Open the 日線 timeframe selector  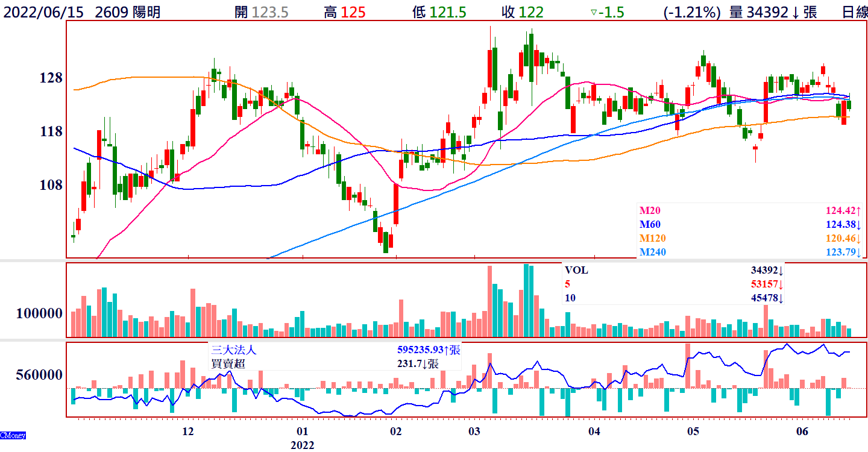(x=854, y=12)
